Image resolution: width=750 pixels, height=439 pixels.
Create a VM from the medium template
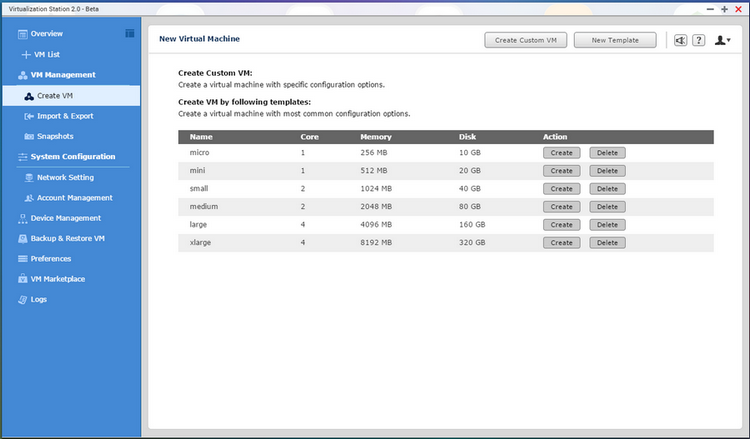coord(561,207)
